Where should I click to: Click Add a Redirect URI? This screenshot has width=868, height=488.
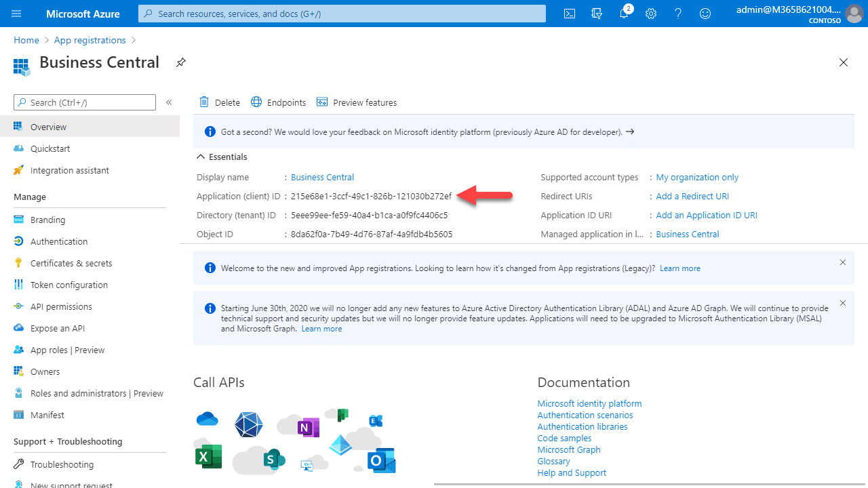click(x=692, y=196)
